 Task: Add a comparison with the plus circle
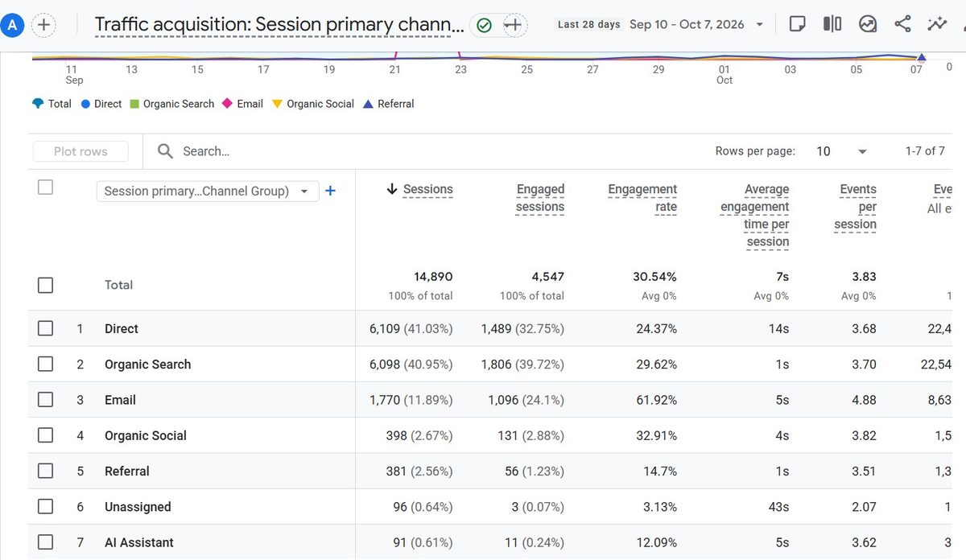(x=43, y=25)
